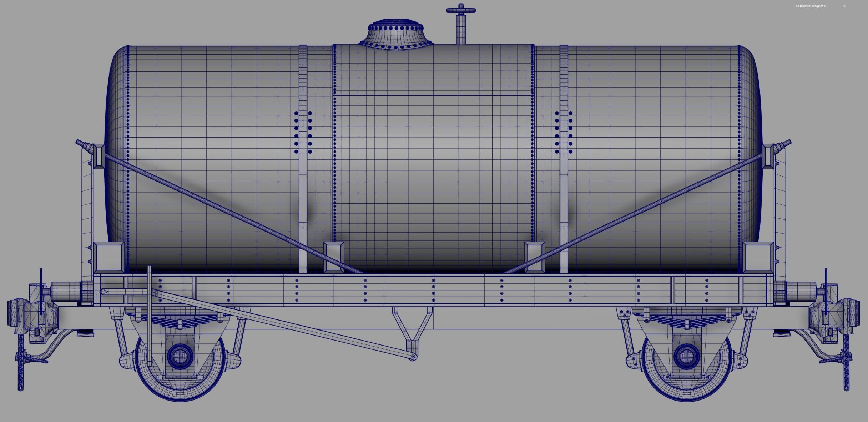Select the left wheel axle box hub
Screen dimensions: 868x422
(x=180, y=356)
